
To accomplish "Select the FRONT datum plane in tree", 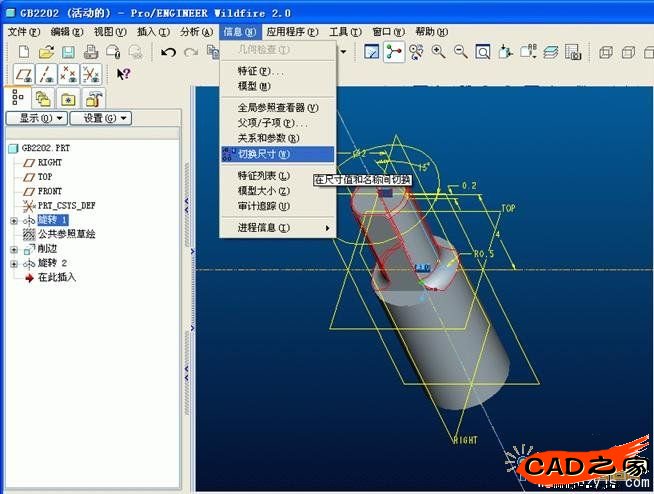I will [x=49, y=191].
